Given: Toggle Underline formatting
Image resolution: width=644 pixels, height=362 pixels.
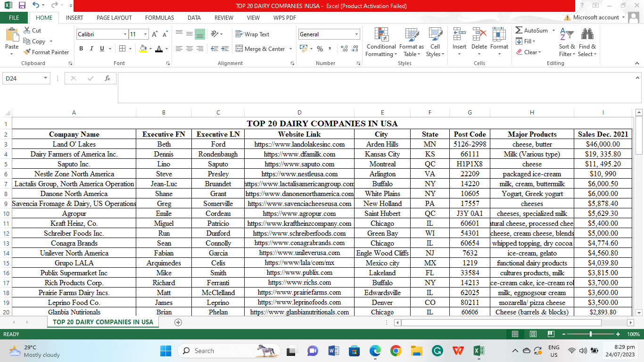Looking at the screenshot, I should pyautogui.click(x=102, y=49).
